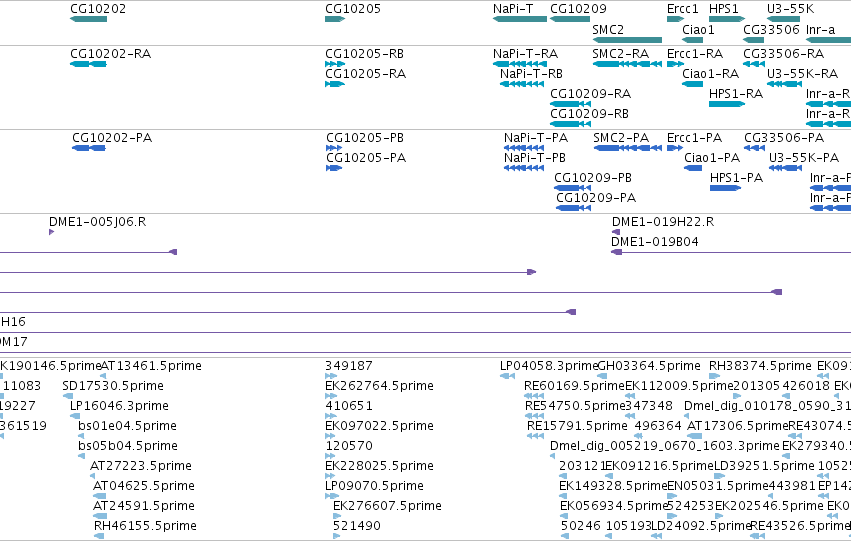Select the NaPi-T gene feature

click(520, 19)
